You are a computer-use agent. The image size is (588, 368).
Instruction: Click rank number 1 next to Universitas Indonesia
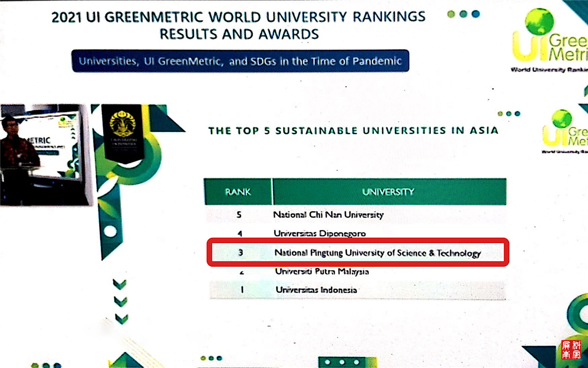coord(242,290)
